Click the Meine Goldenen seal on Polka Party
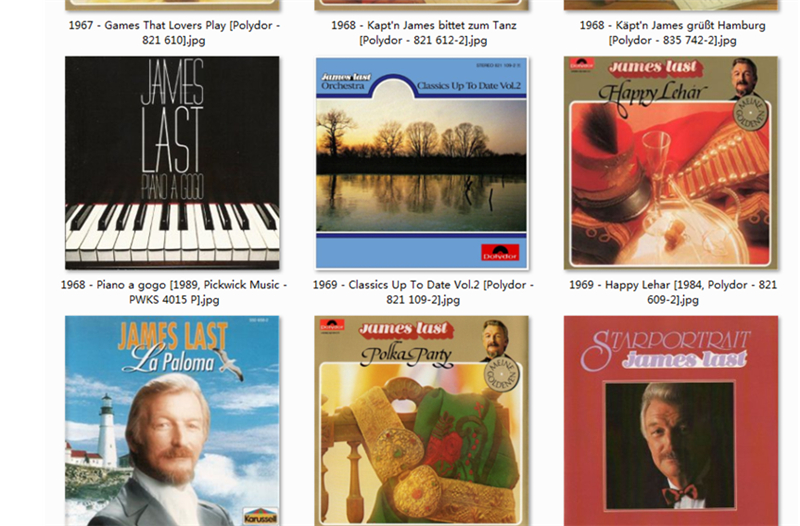 tap(501, 373)
